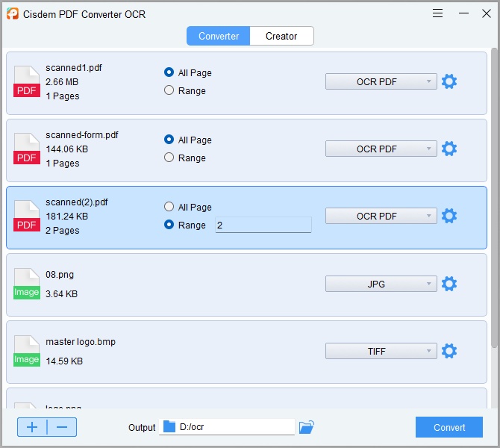
Task: Click the 3.64 KB size text
Action: pos(61,294)
